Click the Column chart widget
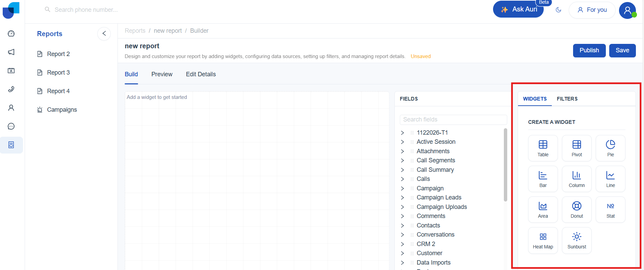 576,179
